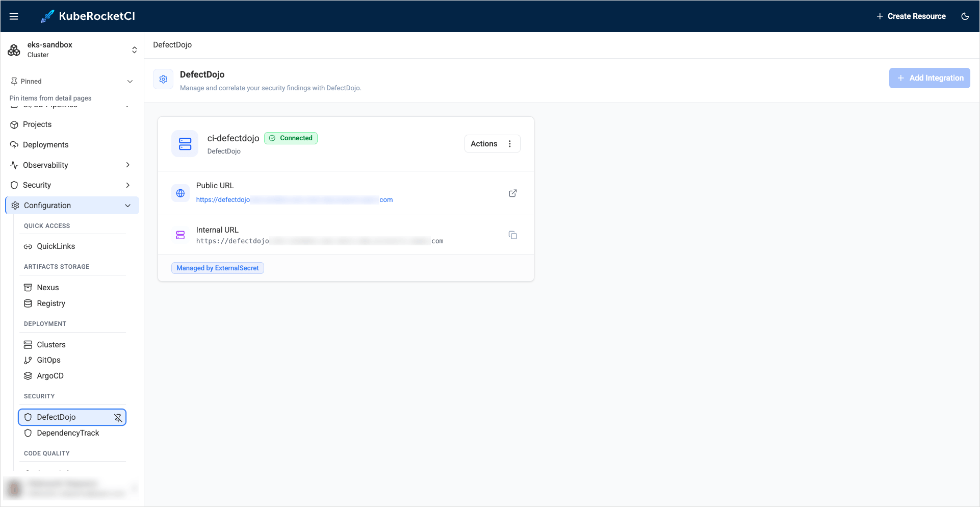This screenshot has height=507, width=980.
Task: Select DefectDojo in the sidebar
Action: (72, 417)
